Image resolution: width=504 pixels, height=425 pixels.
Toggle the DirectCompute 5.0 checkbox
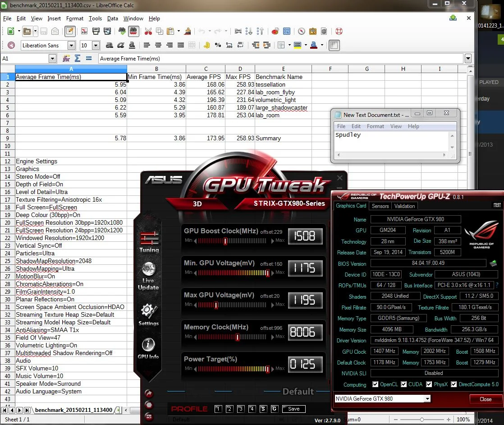pos(454,384)
